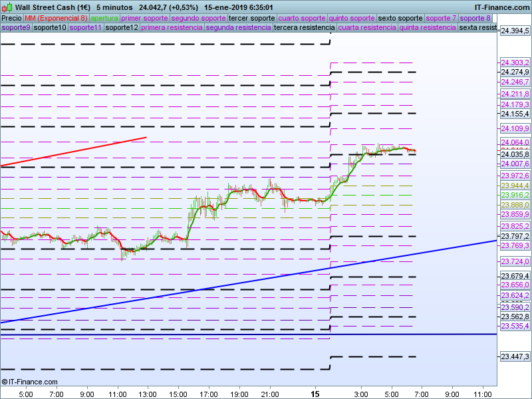The image size is (532, 399).
Task: Click the 24.246,7 price label
Action: [515, 82]
